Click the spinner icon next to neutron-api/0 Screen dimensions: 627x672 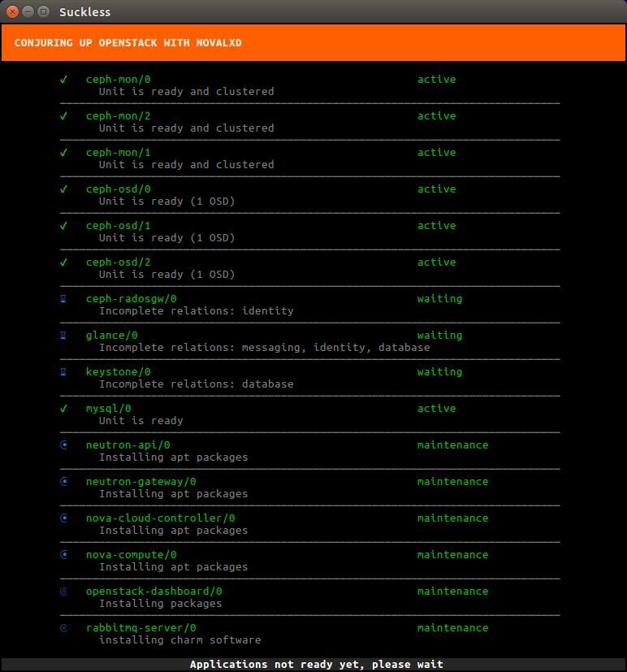[63, 445]
